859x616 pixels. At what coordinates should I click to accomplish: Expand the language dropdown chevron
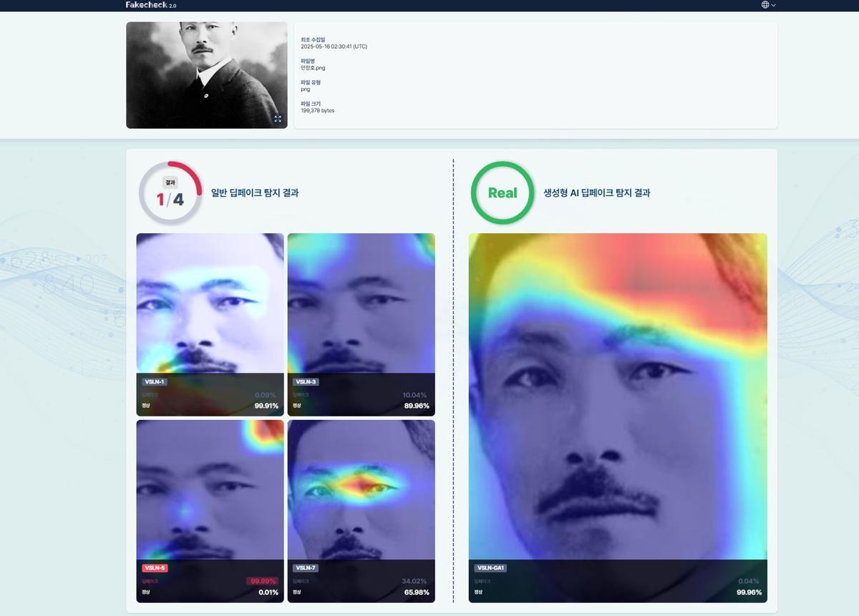tap(774, 5)
